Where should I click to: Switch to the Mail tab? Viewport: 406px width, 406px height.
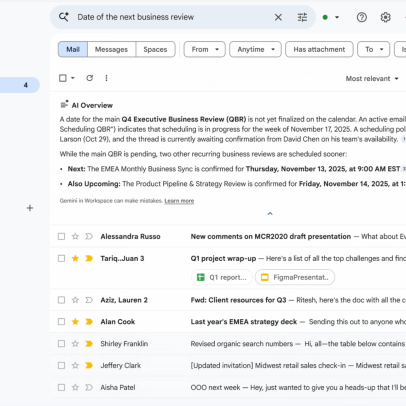(73, 49)
